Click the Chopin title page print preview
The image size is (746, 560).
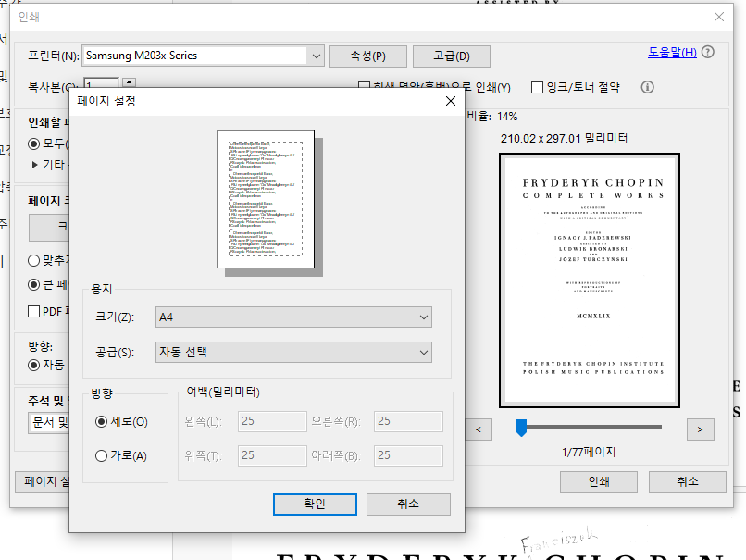pos(590,280)
